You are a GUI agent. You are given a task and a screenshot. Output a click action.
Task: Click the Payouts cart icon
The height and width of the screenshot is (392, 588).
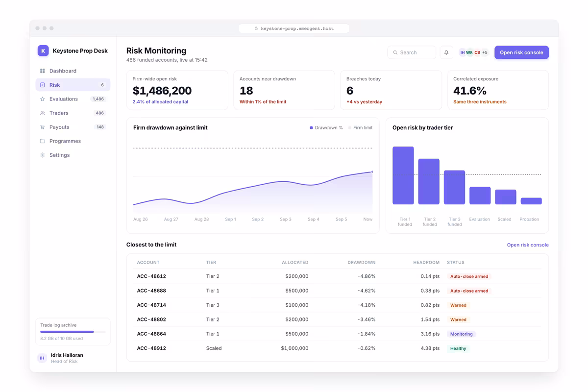coord(43,127)
